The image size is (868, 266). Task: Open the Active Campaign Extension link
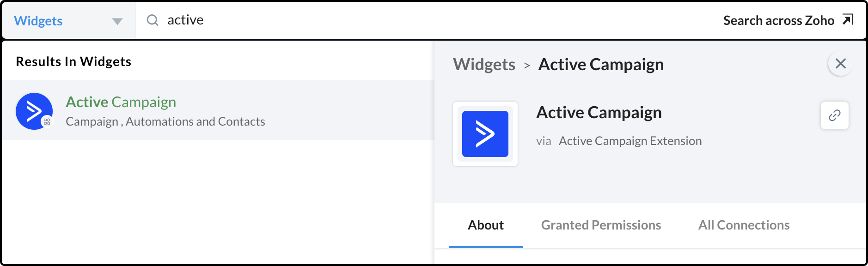pyautogui.click(x=630, y=141)
